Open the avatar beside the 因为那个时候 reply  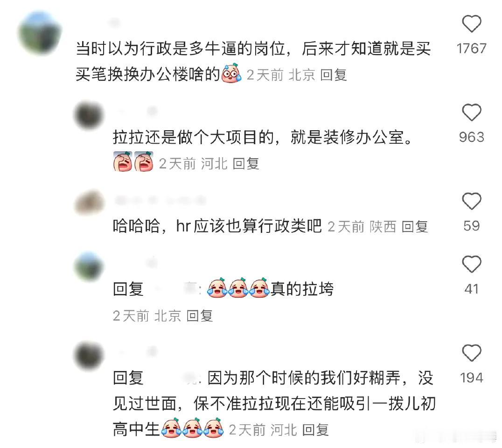tap(89, 356)
